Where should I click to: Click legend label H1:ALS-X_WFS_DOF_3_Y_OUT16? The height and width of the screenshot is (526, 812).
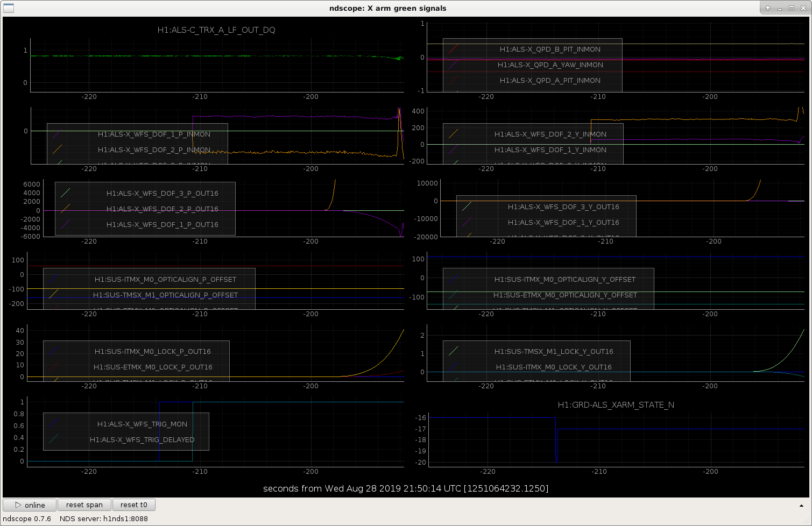pos(563,207)
